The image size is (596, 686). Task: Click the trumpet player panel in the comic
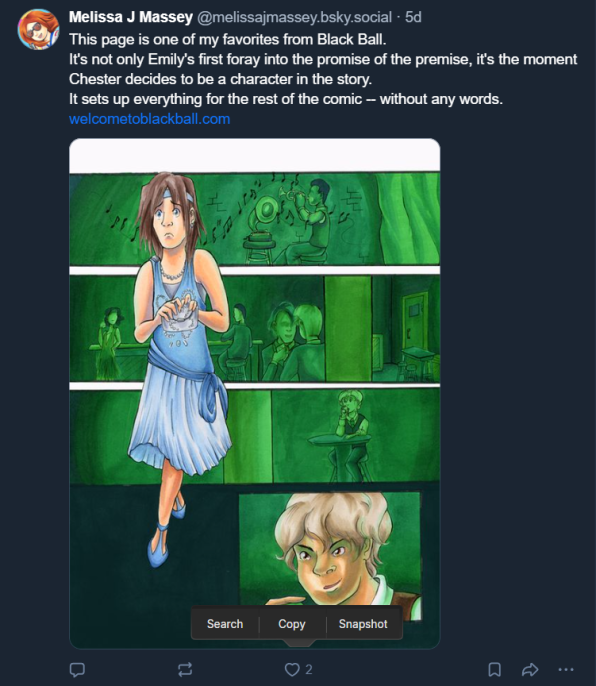tap(306, 219)
